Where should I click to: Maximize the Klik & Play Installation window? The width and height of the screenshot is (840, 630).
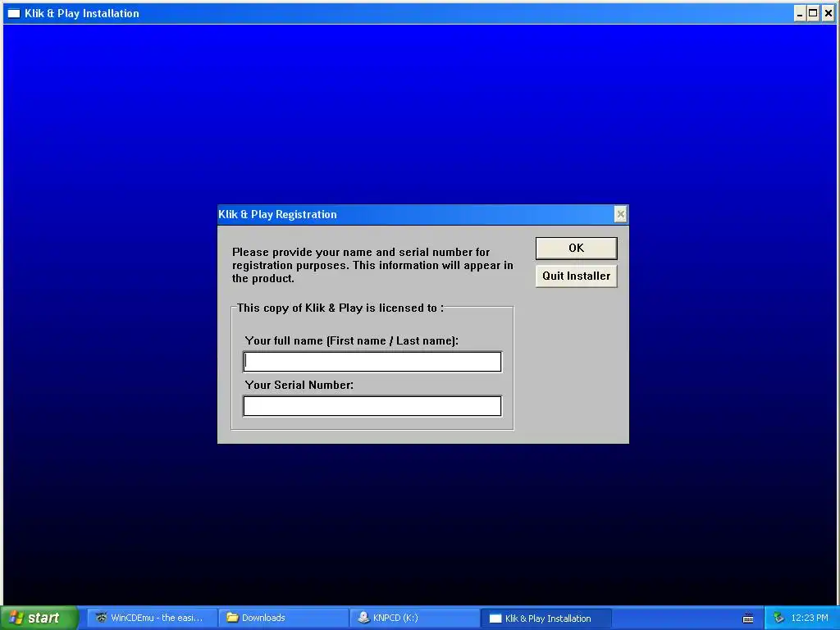[x=813, y=13]
